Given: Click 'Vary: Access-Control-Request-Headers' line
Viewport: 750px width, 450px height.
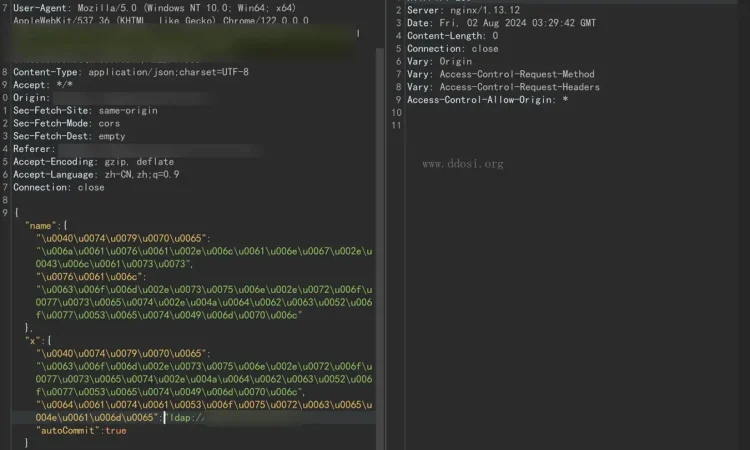Looking at the screenshot, I should (x=503, y=88).
